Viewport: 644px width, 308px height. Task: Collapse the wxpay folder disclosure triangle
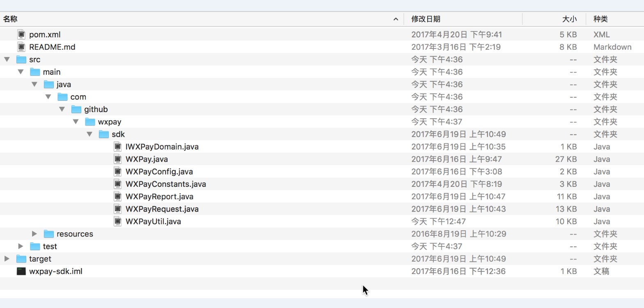[x=76, y=122]
